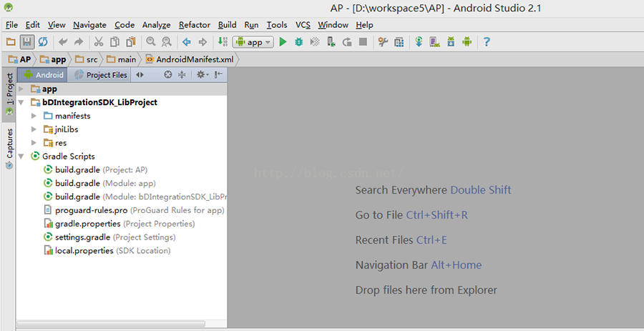This screenshot has height=331, width=644.
Task: Collapse the Gradle Scripts node
Action: 21,157
